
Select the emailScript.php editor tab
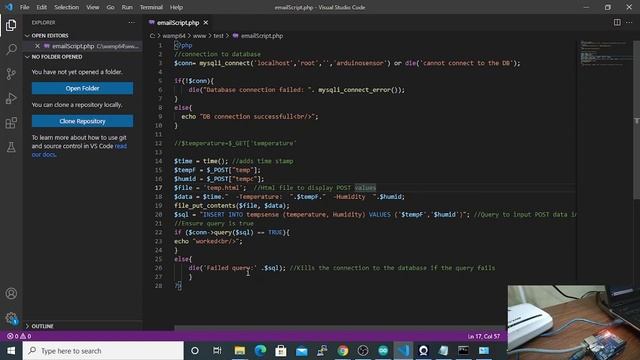point(179,22)
